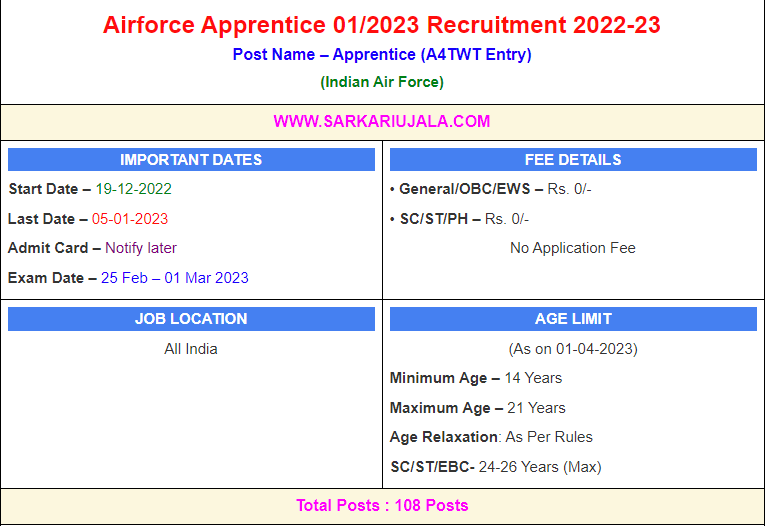This screenshot has height=526, width=767.
Task: Click the WWW.SARKARIUJALA.COM website link
Action: (382, 122)
